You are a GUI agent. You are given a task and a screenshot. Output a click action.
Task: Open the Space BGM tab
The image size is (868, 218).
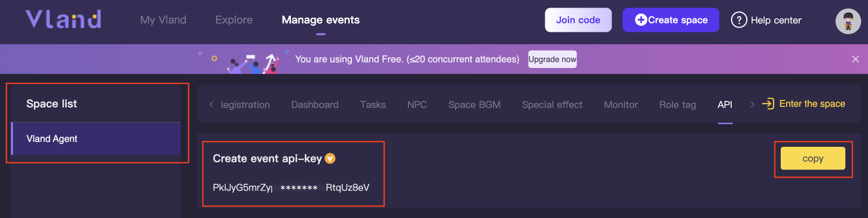474,105
